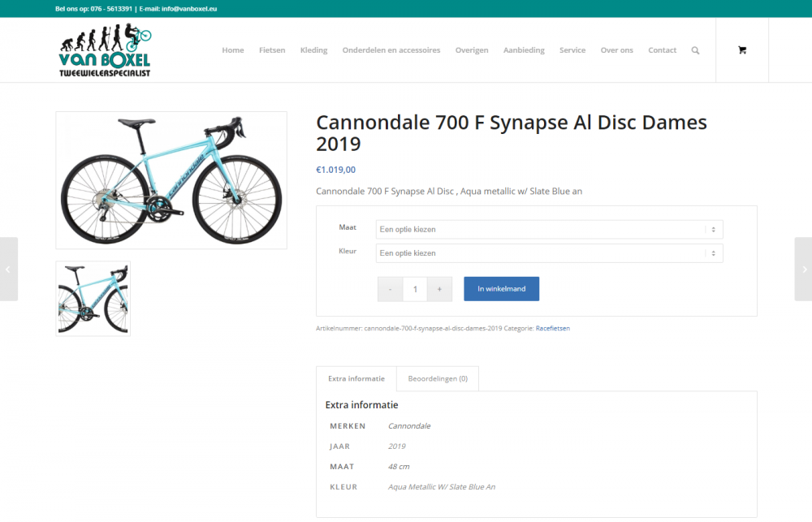
Task: Go to next product arrow
Action: point(804,270)
